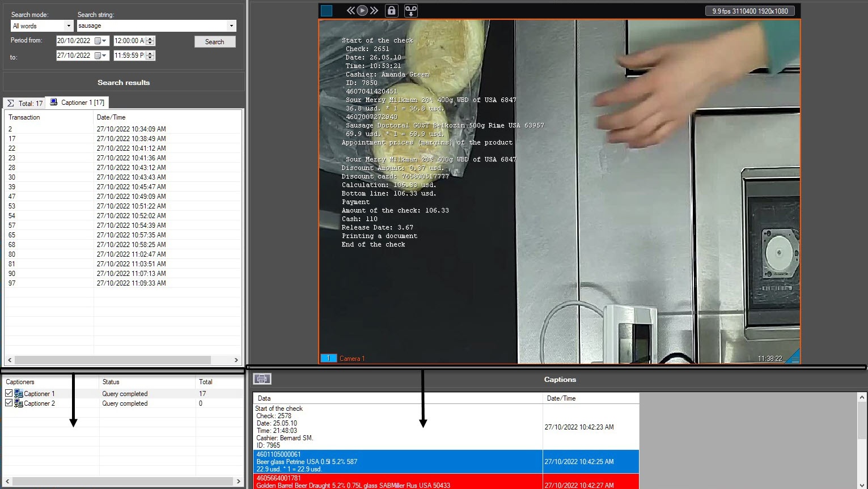The height and width of the screenshot is (489, 868).
Task: Uncheck the Captioner 2 checkbox
Action: (x=9, y=403)
